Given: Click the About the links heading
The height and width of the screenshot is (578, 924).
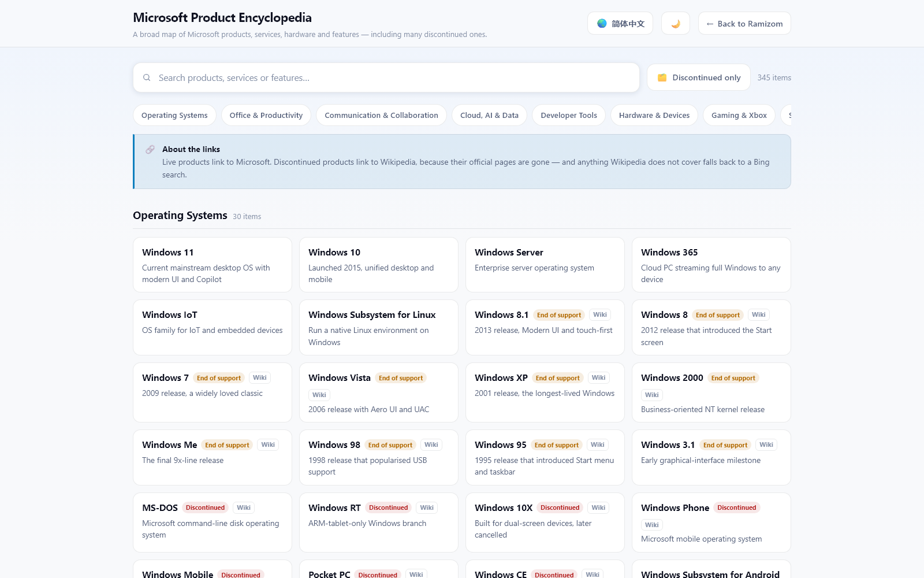Looking at the screenshot, I should (191, 149).
